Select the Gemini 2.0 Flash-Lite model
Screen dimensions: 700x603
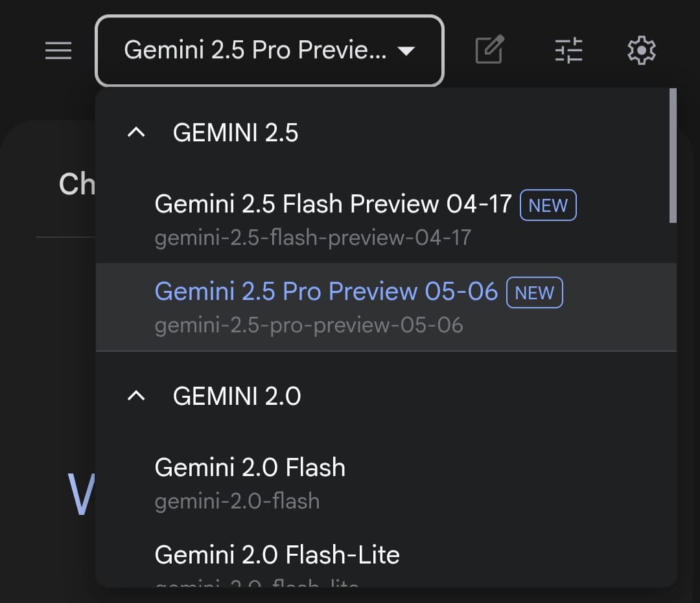(277, 554)
